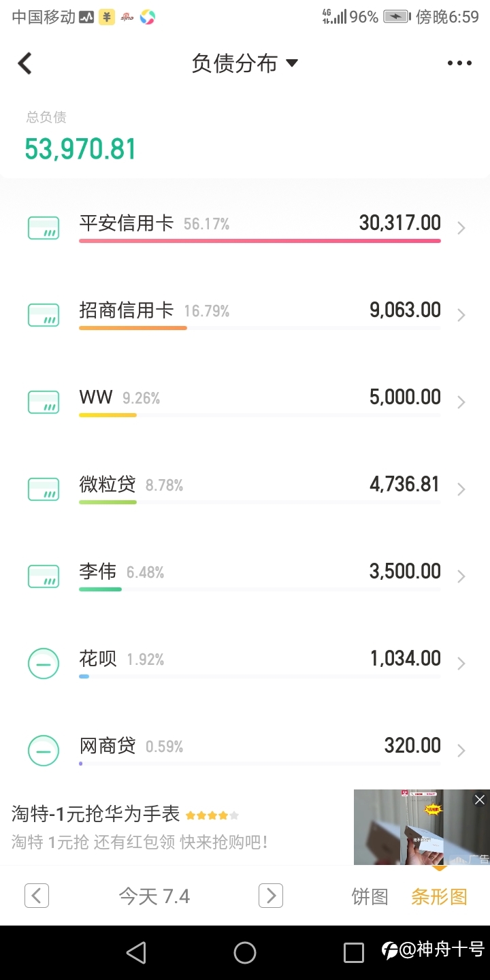Select the 条形图 bar chart view
The width and height of the screenshot is (490, 980).
[439, 896]
